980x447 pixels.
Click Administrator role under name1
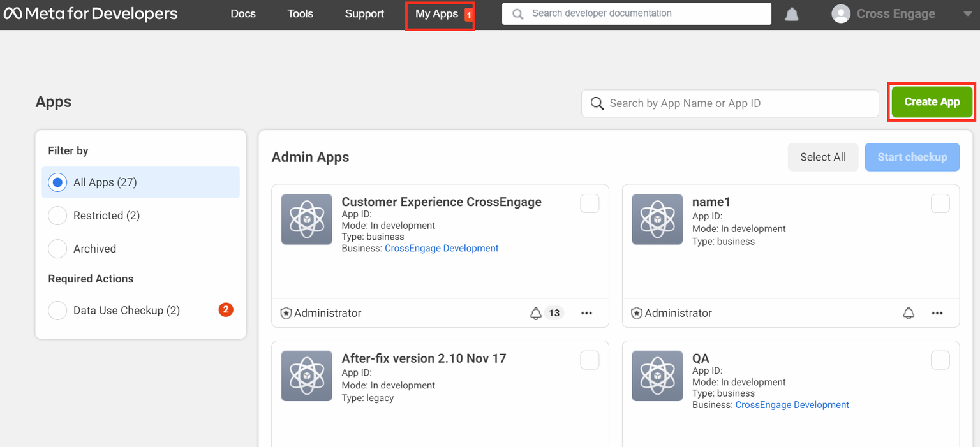[x=678, y=313]
